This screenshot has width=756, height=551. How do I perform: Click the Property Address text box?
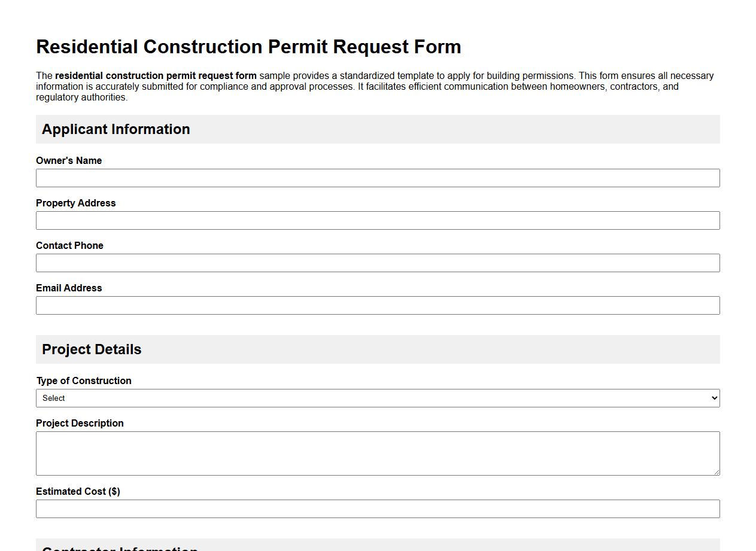378,220
